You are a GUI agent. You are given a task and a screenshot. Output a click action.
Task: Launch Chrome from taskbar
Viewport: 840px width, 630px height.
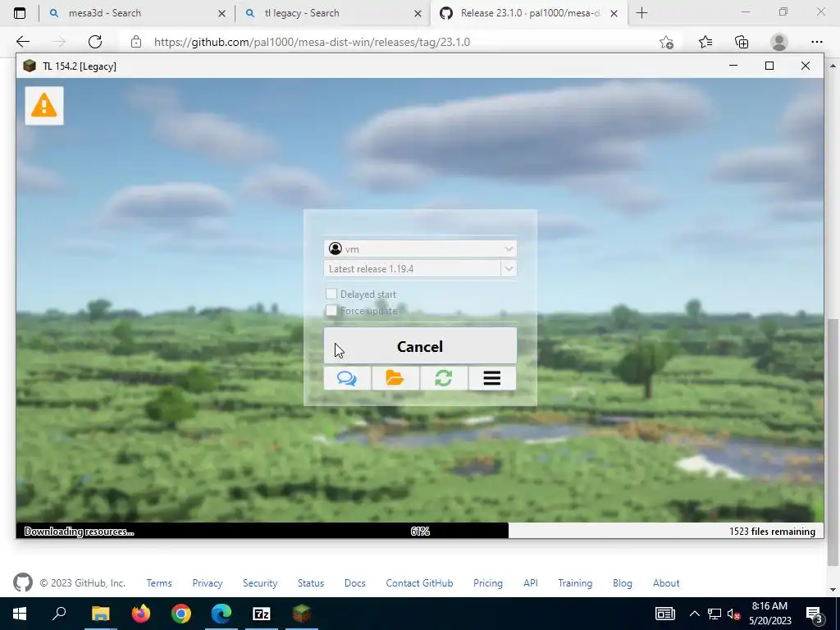tap(181, 614)
